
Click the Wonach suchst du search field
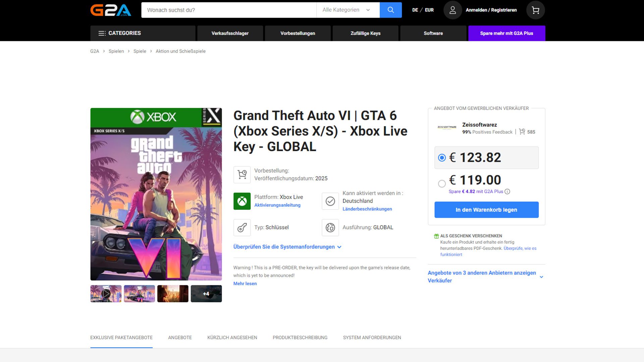coord(228,10)
